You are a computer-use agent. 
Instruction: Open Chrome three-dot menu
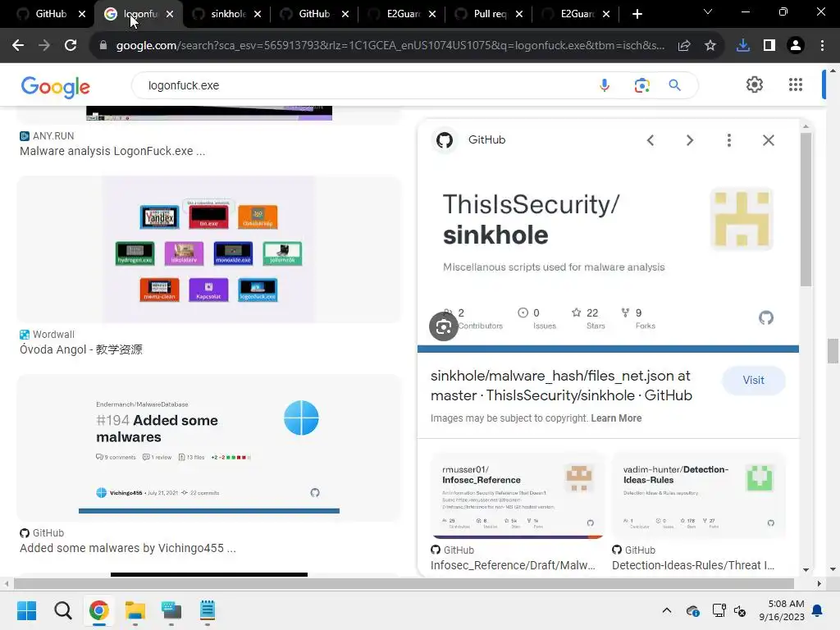[x=822, y=46]
